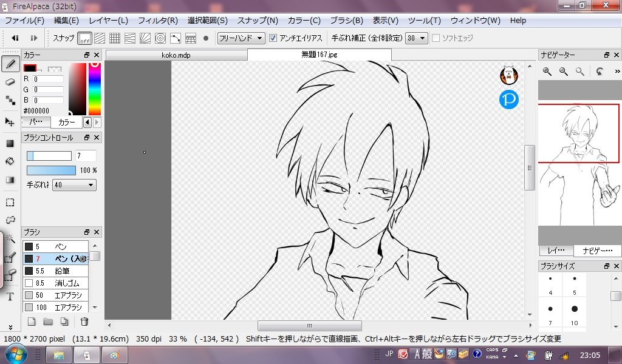The height and width of the screenshot is (364, 622).
Task: Expand the navigator toolbar overflow chevron
Action: coord(617,72)
